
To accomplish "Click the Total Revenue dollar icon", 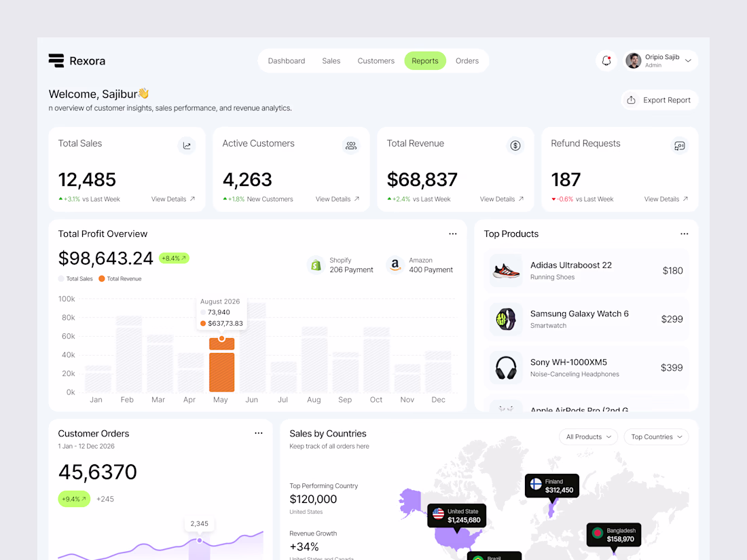I will (x=515, y=146).
